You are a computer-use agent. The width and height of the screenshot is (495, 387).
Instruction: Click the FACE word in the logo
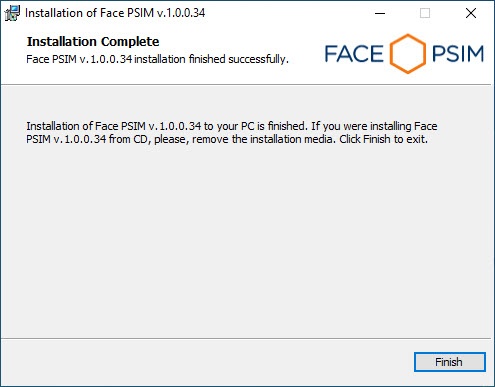tap(354, 54)
